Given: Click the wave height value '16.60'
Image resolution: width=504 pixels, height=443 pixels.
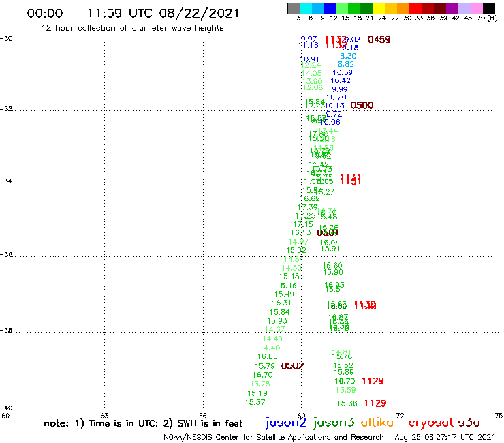Looking at the screenshot, I should [x=332, y=266].
